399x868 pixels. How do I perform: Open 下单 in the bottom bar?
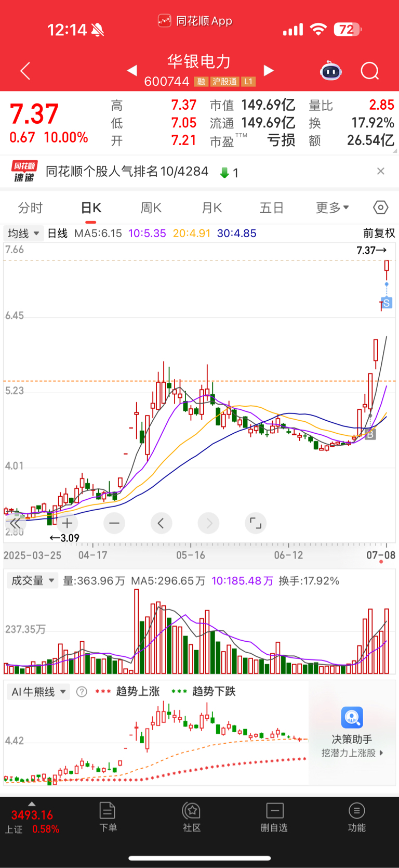pyautogui.click(x=108, y=817)
